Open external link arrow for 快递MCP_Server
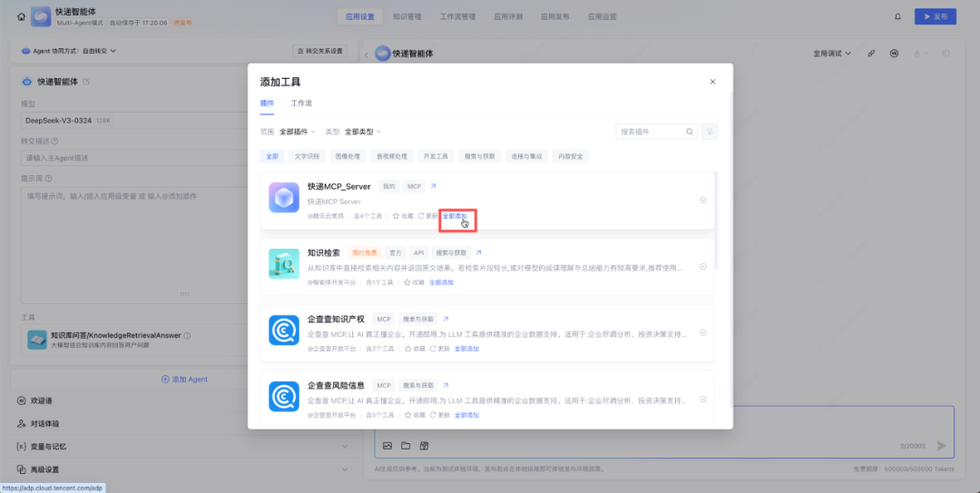This screenshot has height=493, width=980. [433, 186]
